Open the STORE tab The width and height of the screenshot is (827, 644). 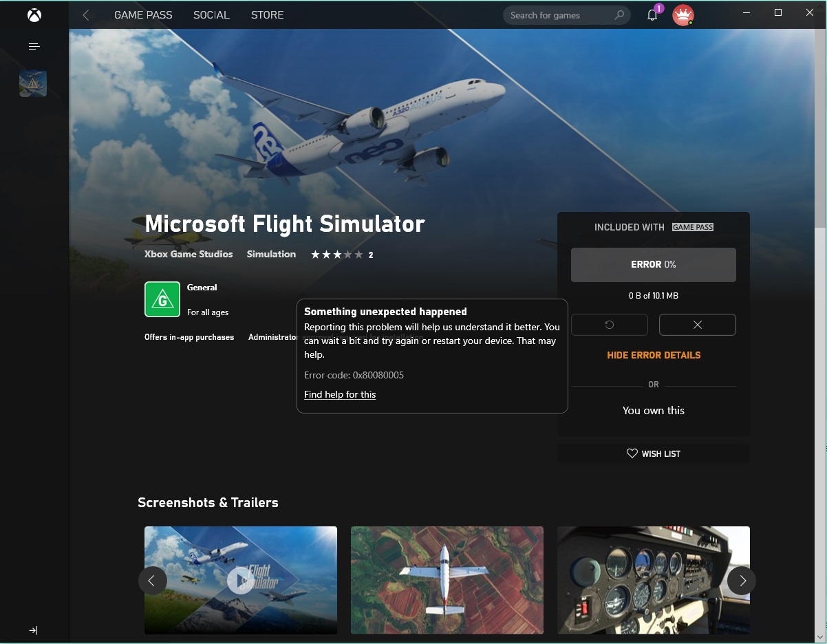[267, 14]
